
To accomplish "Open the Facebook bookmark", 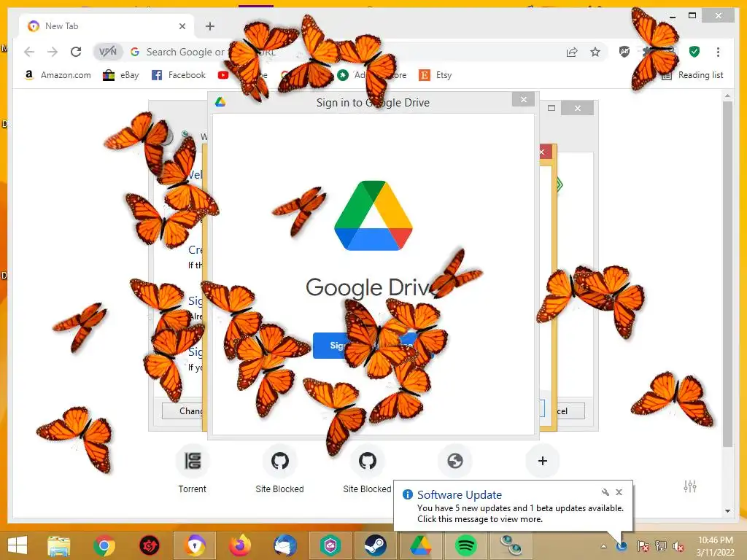I will point(178,75).
